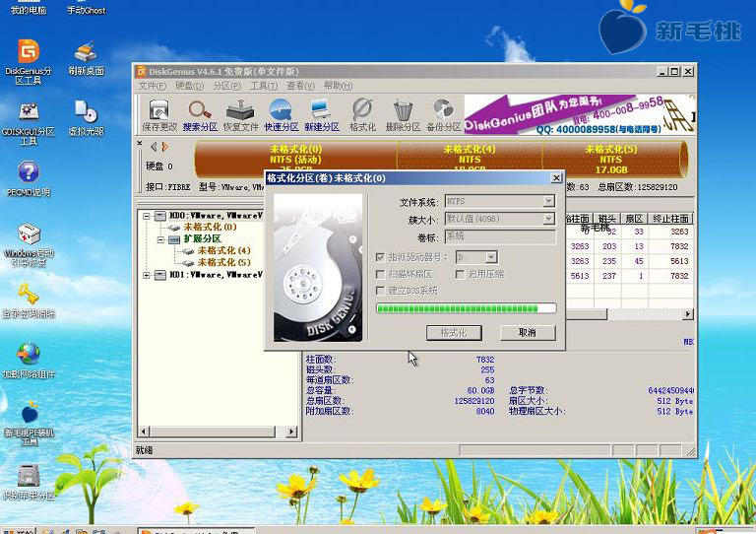Screen dimensions: 756x534
Task: Select 未格式化(4) in the disk tree
Action: (224, 250)
